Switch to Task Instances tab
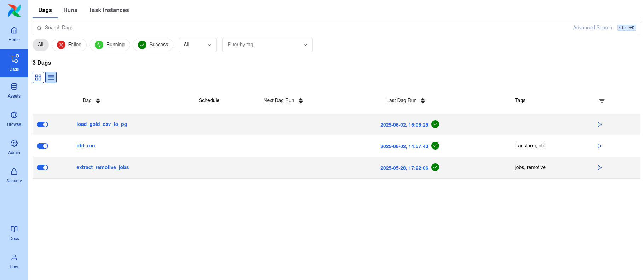 pyautogui.click(x=109, y=10)
